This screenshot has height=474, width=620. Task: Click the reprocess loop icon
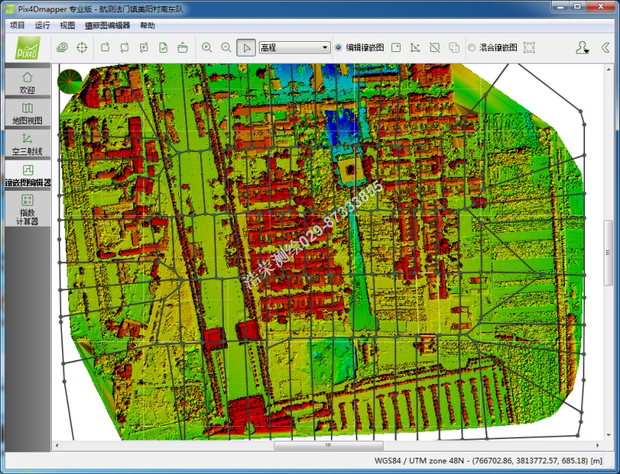pos(125,48)
